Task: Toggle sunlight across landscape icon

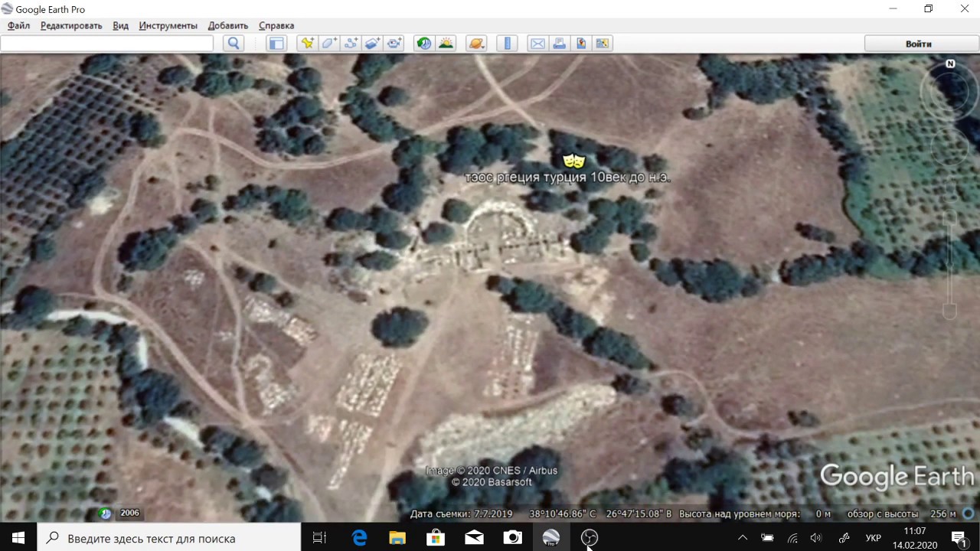Action: pyautogui.click(x=446, y=44)
